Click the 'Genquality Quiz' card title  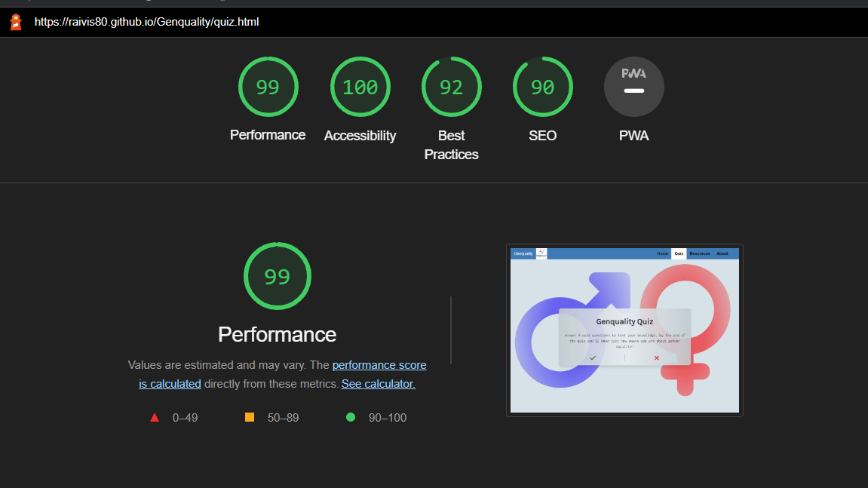tap(624, 321)
